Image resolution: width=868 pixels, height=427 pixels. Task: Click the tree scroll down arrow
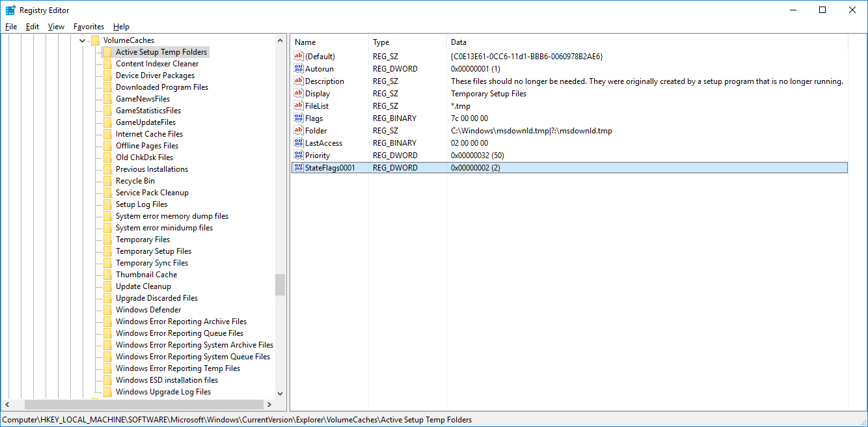coord(280,393)
